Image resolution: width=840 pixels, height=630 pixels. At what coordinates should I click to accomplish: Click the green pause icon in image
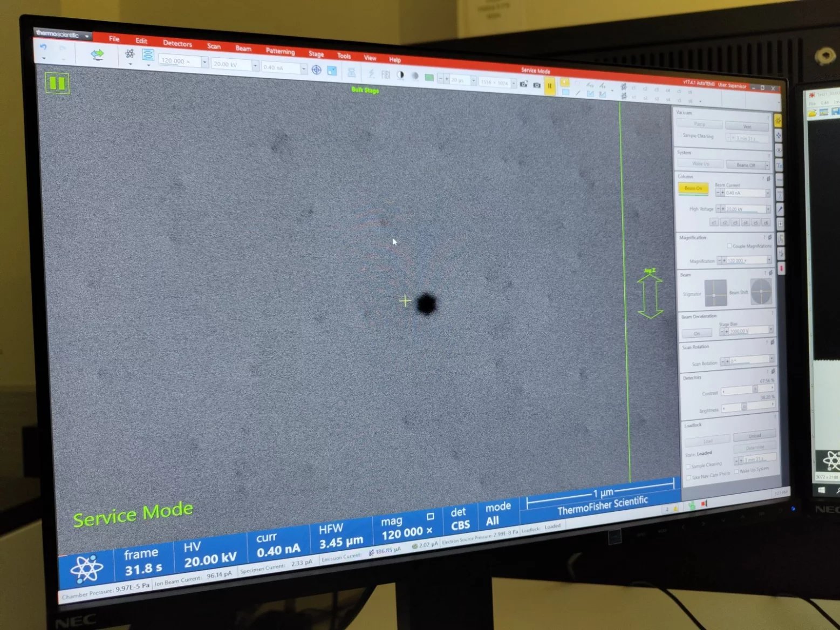[x=57, y=83]
